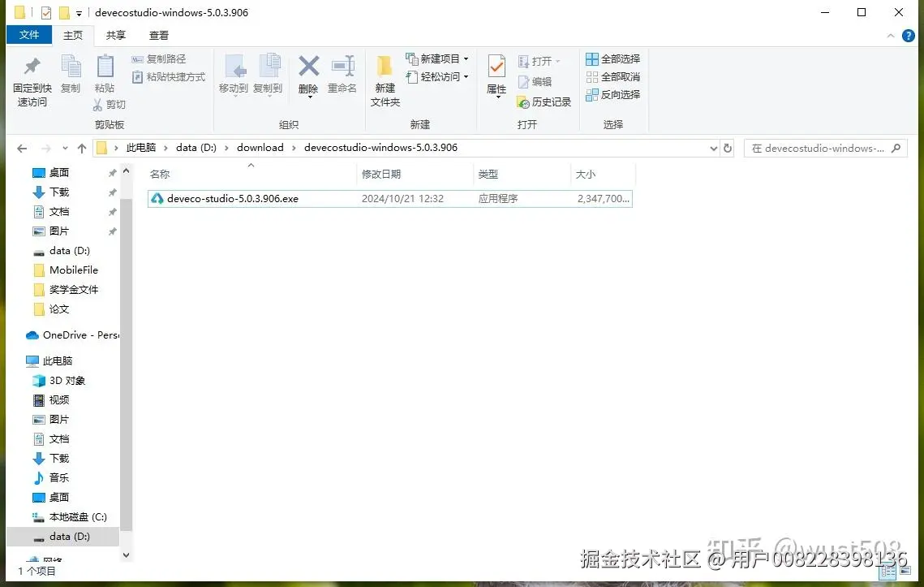924x587 pixels.
Task: Click the Rename (重命名) icon
Action: [343, 66]
